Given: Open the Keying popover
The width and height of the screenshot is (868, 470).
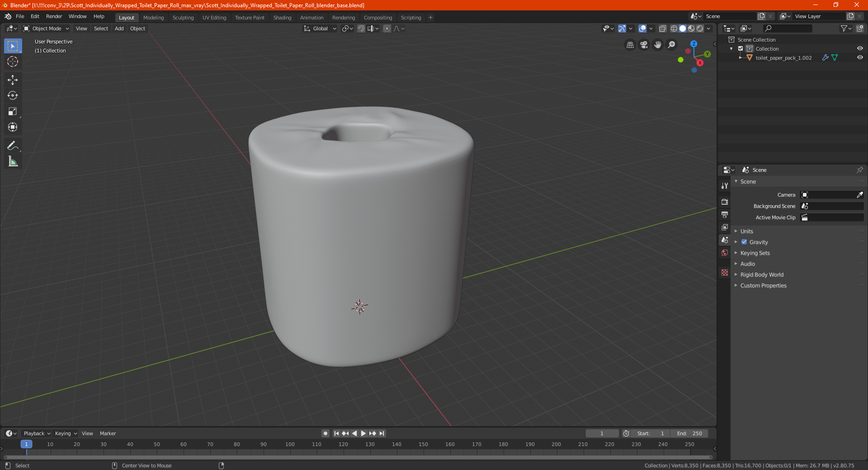Looking at the screenshot, I should click(66, 433).
